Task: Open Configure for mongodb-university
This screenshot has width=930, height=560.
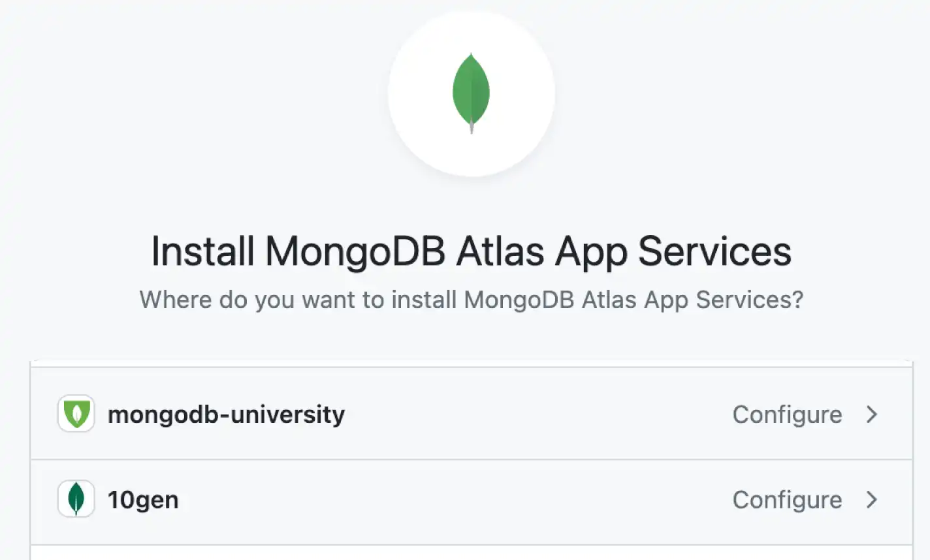Action: click(x=788, y=414)
